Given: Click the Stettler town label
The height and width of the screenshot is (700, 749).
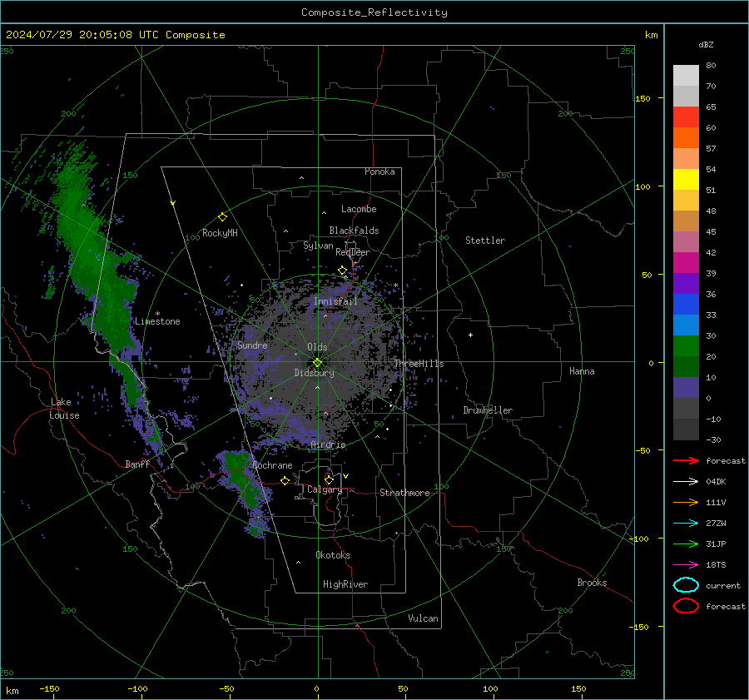Looking at the screenshot, I should (485, 241).
